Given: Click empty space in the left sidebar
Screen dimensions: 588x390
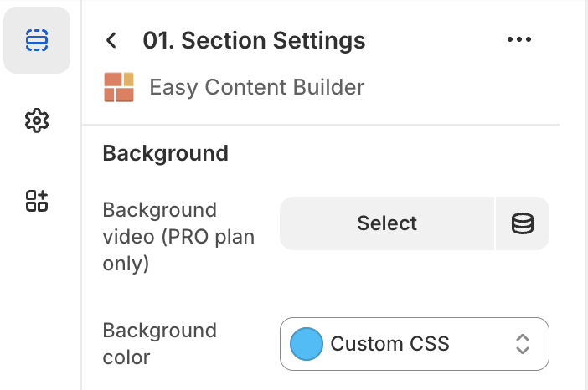Looking at the screenshot, I should 40,301.
